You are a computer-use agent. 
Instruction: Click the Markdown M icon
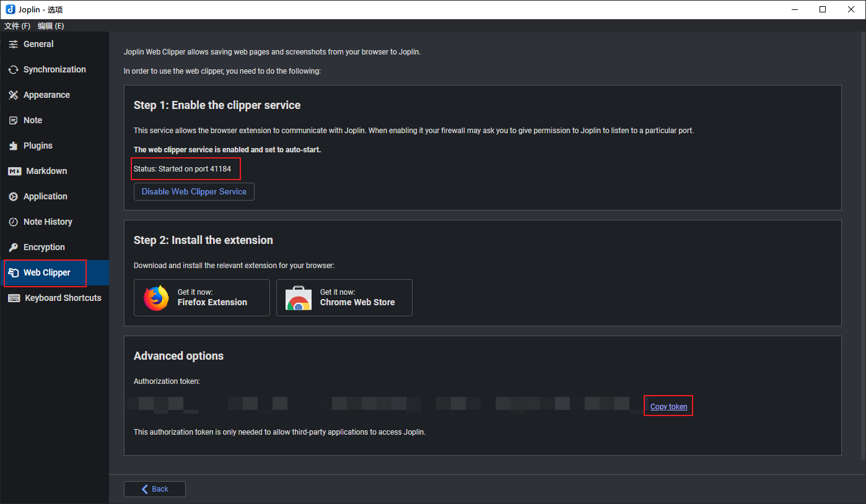pyautogui.click(x=15, y=172)
